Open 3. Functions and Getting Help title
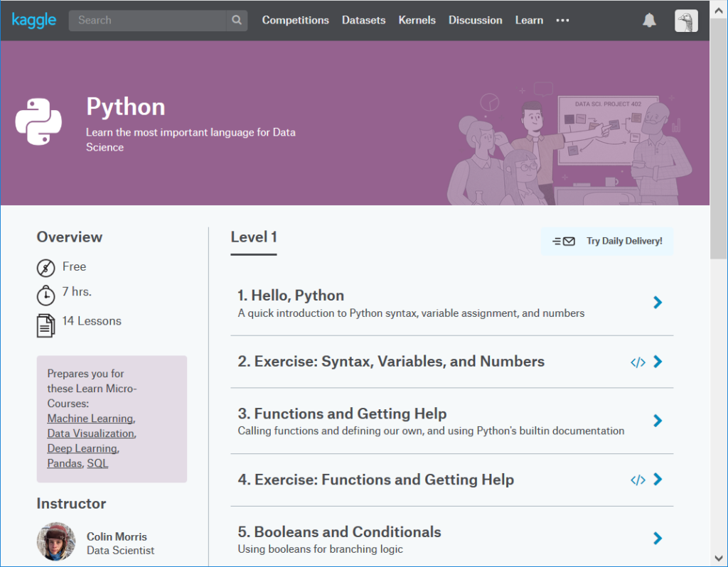 [342, 414]
